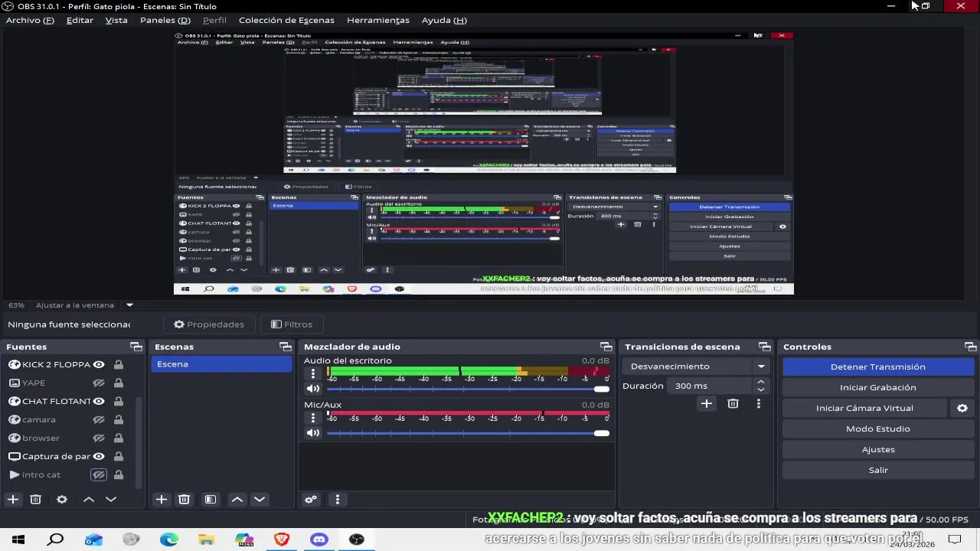Viewport: 980px width, 551px height.
Task: Open audio mixer kebab menu at bottom
Action: tap(338, 499)
